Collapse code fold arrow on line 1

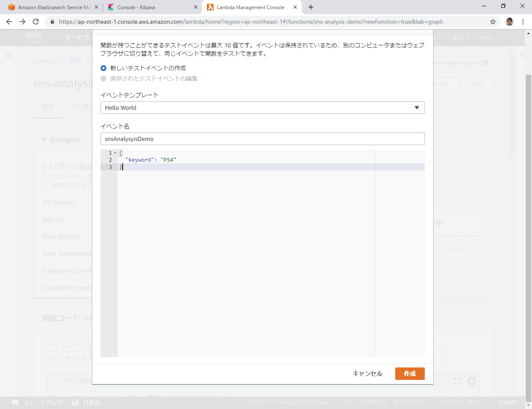(x=115, y=153)
